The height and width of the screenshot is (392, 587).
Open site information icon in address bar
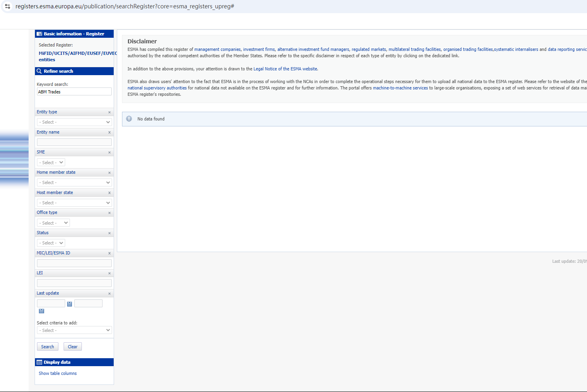(8, 6)
